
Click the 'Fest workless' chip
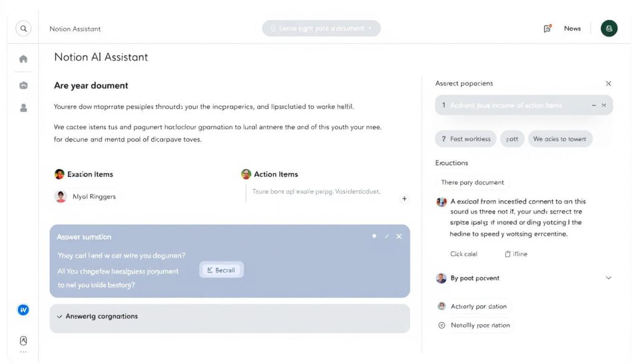click(465, 138)
